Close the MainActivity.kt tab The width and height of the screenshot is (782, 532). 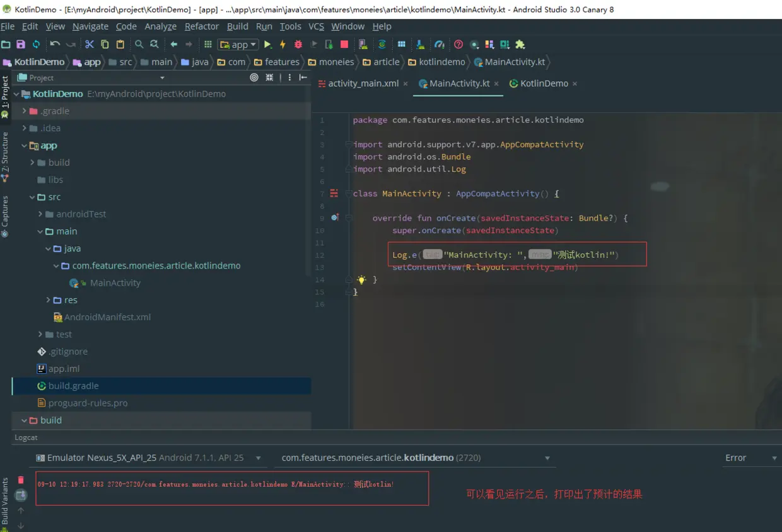[x=496, y=84]
